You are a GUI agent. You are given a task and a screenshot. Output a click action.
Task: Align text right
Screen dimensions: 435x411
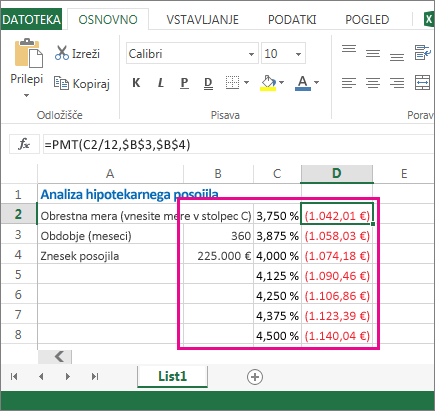tap(397, 83)
